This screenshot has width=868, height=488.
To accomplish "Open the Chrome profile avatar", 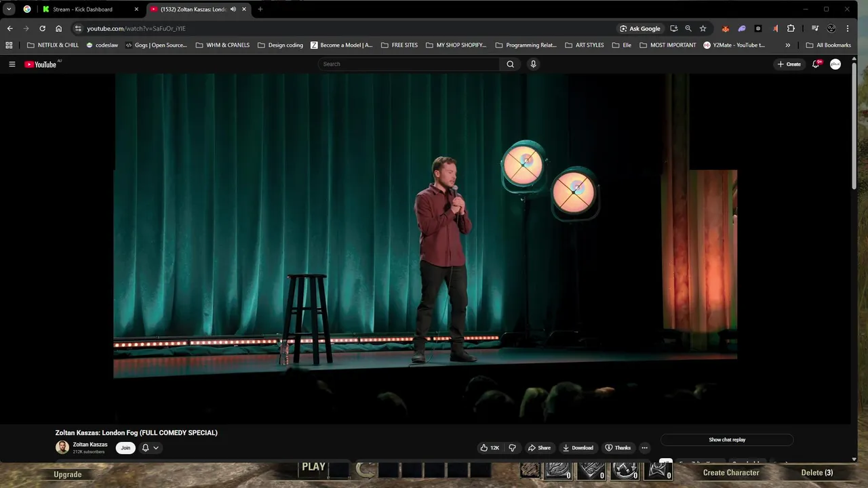I will (831, 28).
